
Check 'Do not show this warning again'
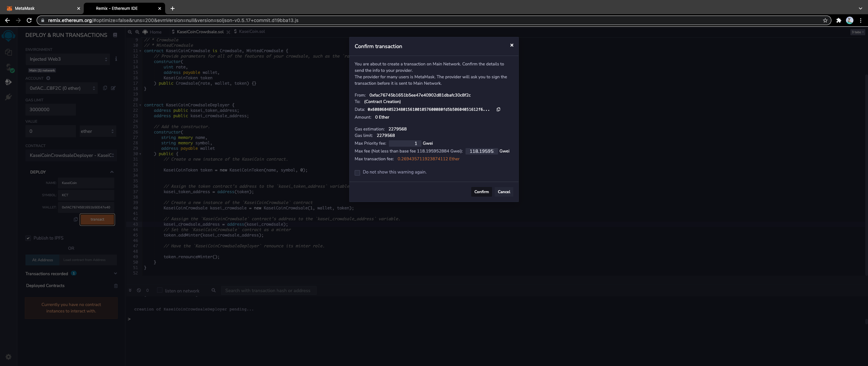click(357, 173)
